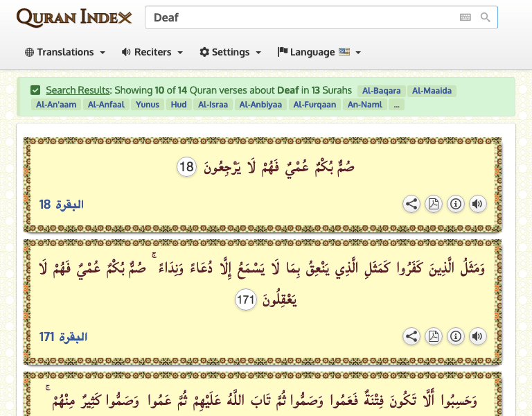Open PDF export for Al-Baqara verse 18
The width and height of the screenshot is (532, 416).
(434, 204)
